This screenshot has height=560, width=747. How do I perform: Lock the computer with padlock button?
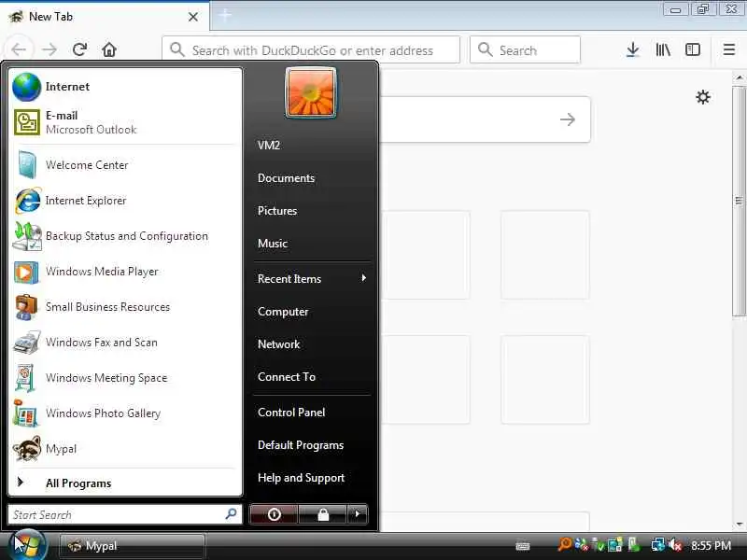coord(323,514)
